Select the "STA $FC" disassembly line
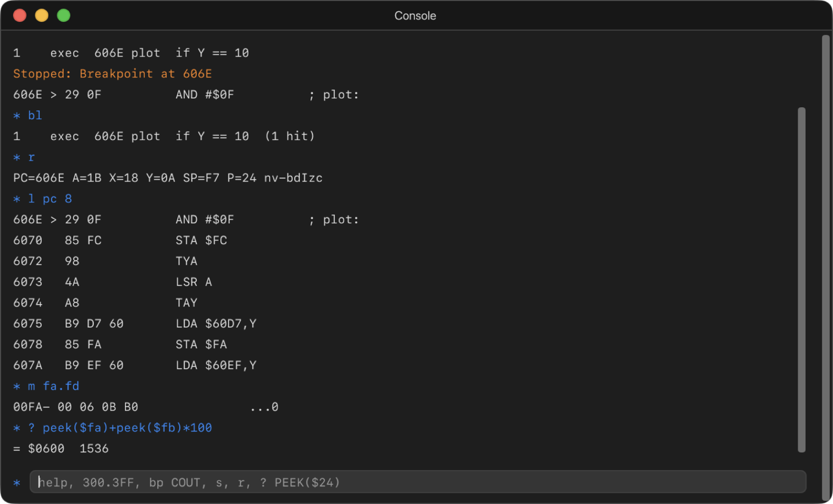 coord(120,240)
